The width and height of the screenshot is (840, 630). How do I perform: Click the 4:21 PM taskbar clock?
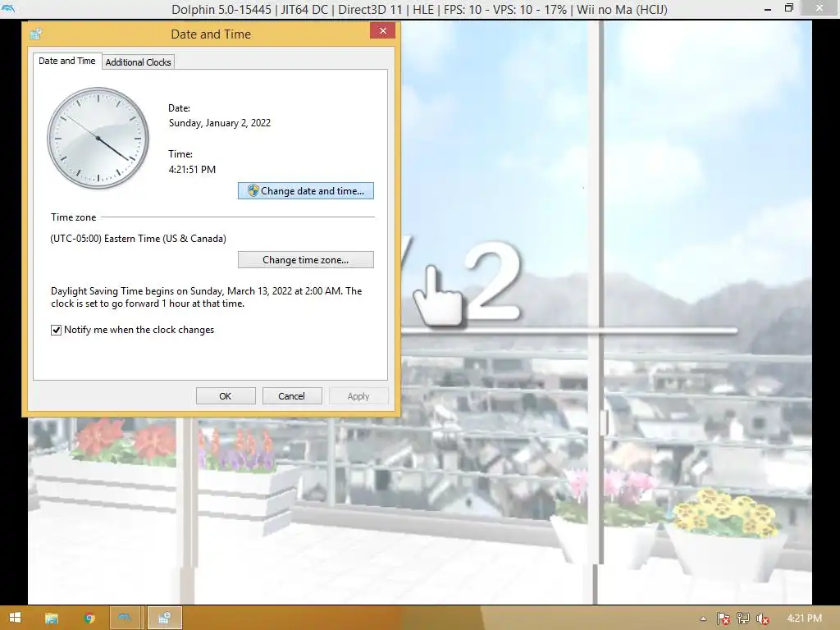[x=805, y=619]
